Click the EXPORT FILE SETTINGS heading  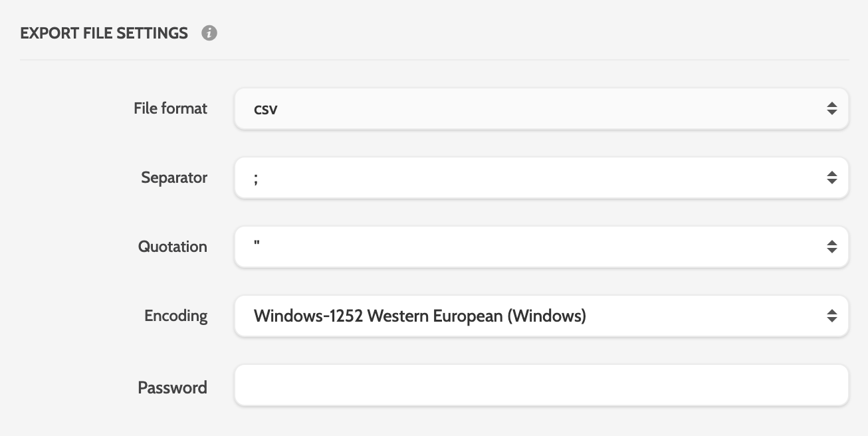click(x=104, y=33)
